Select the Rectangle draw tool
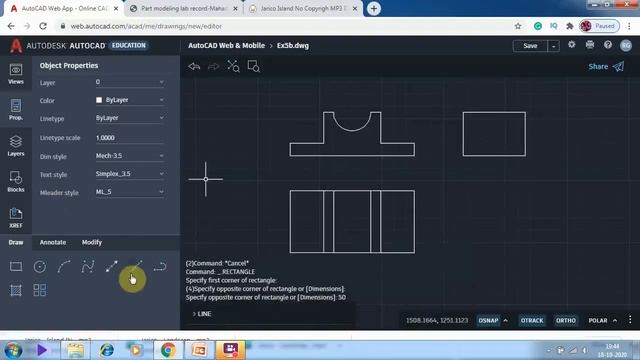This screenshot has height=360, width=640. [16, 267]
